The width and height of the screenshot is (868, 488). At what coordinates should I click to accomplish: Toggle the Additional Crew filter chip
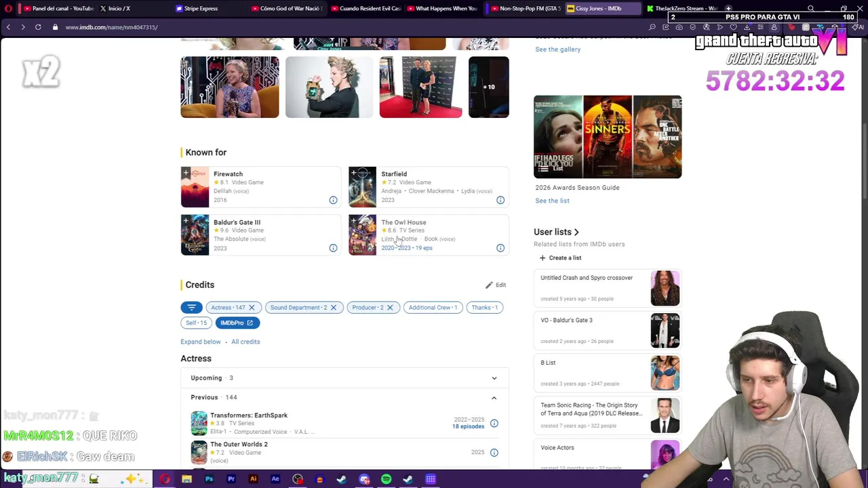coord(433,307)
